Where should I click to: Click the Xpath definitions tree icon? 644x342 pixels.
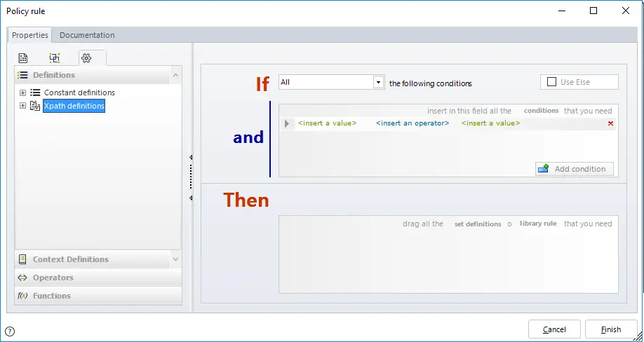[35, 106]
